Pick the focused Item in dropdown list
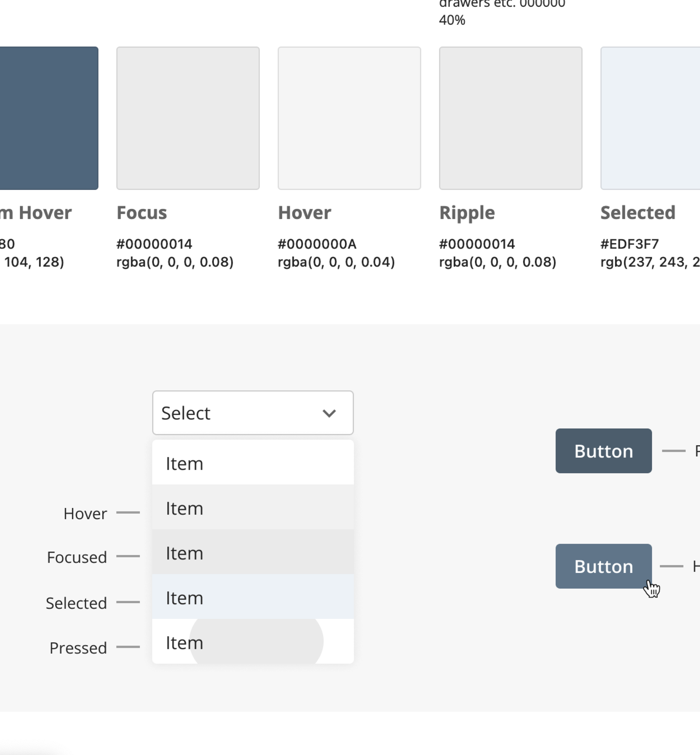 tap(253, 552)
